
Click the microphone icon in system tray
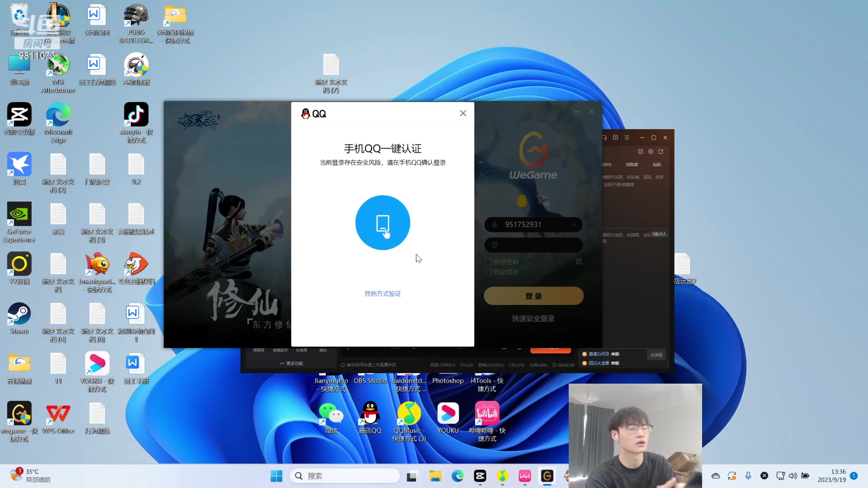coord(748,476)
